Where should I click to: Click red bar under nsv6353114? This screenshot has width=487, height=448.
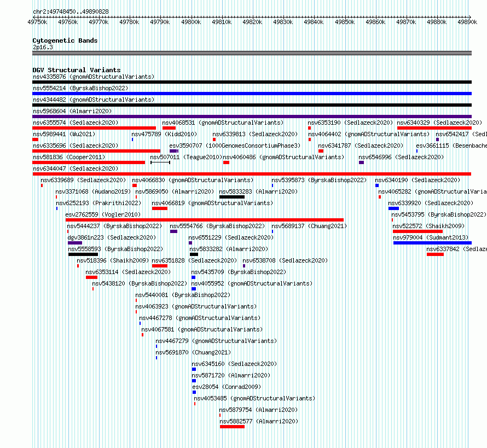[91, 277]
